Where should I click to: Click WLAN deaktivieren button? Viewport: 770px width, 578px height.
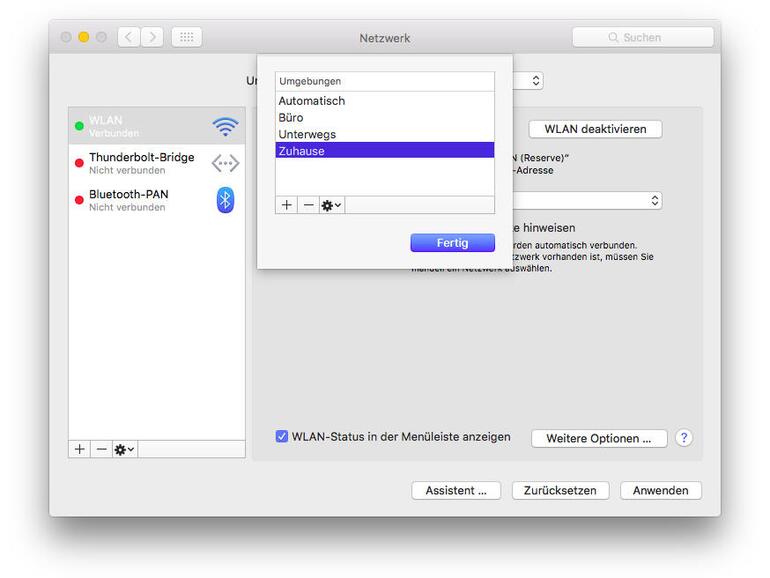tap(595, 129)
